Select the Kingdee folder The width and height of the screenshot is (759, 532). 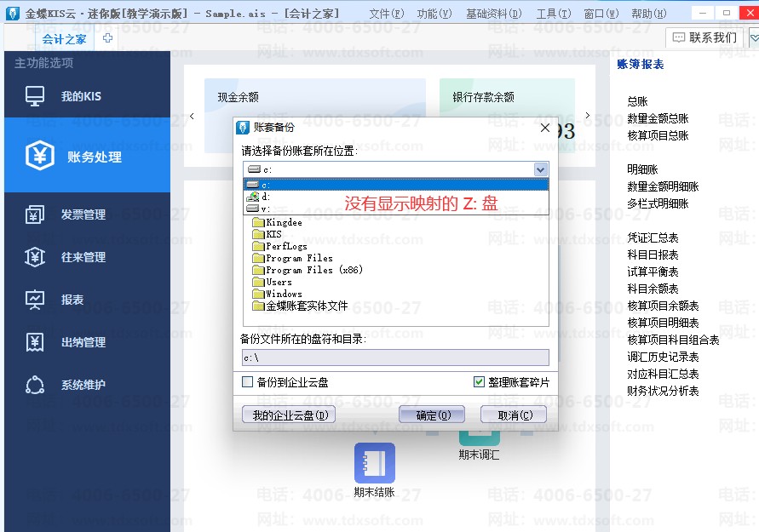click(x=278, y=222)
